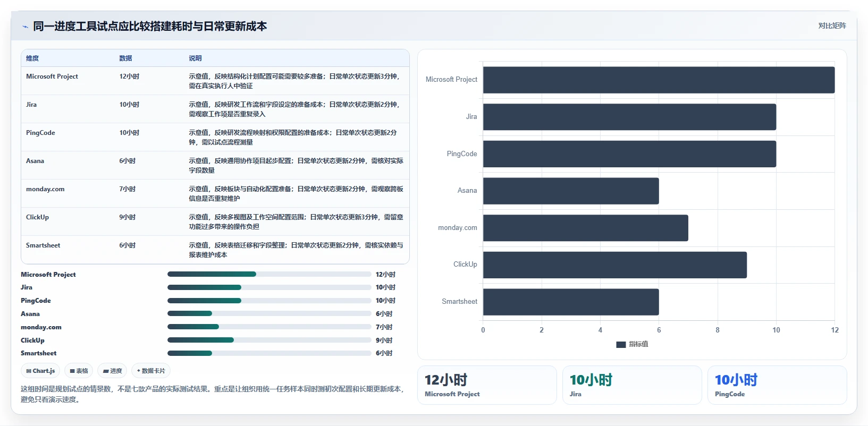Click the PingCode bar in chart
868x426 pixels.
[629, 154]
